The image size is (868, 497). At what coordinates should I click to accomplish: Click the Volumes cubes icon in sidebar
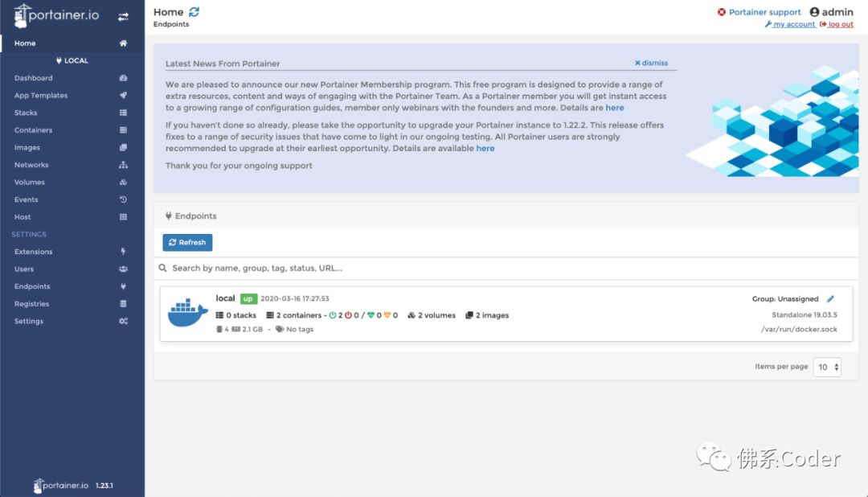click(x=123, y=183)
